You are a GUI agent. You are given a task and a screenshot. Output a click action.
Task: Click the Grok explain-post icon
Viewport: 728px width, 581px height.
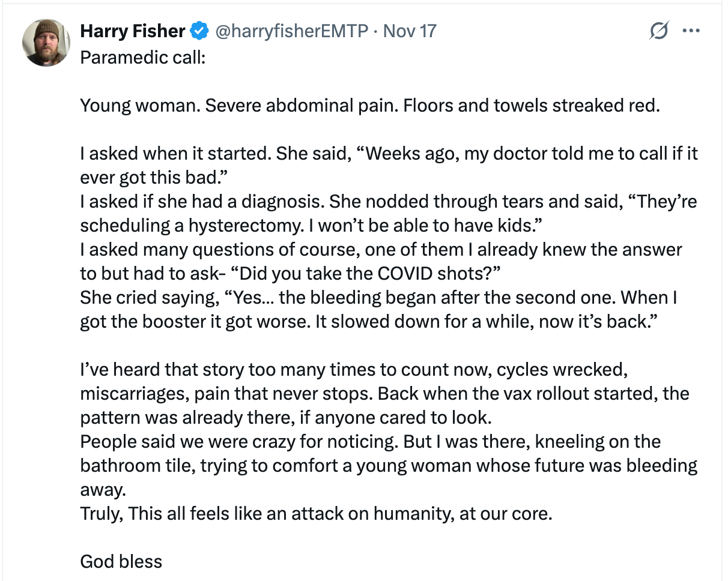click(658, 30)
